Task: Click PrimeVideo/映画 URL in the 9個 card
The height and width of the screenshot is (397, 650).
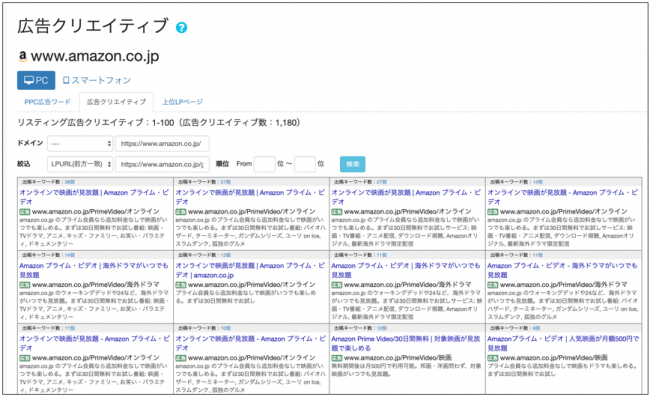Action: [554, 358]
